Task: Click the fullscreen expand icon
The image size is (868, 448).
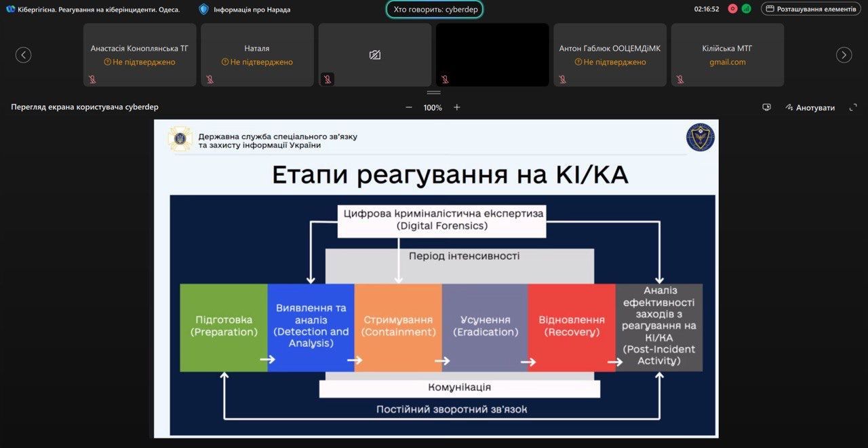Action: tap(853, 107)
